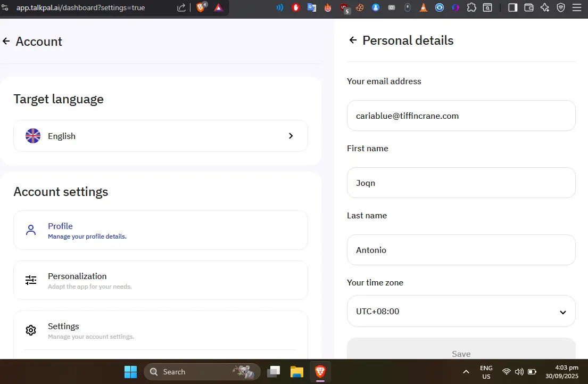Open the Wi-Fi network tray icon

(x=506, y=372)
